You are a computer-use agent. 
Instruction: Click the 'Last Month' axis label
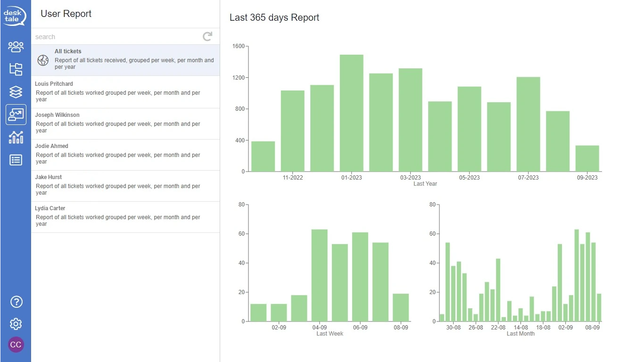[521, 334]
